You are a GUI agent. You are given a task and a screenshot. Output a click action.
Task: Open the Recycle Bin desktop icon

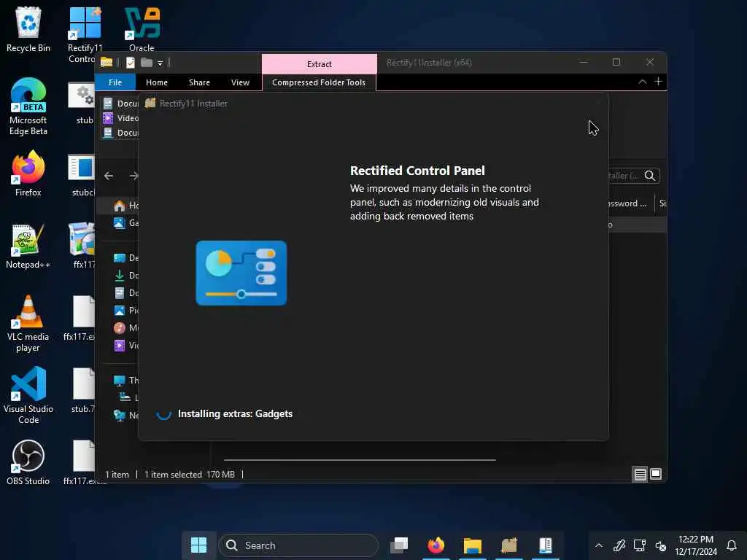(28, 29)
